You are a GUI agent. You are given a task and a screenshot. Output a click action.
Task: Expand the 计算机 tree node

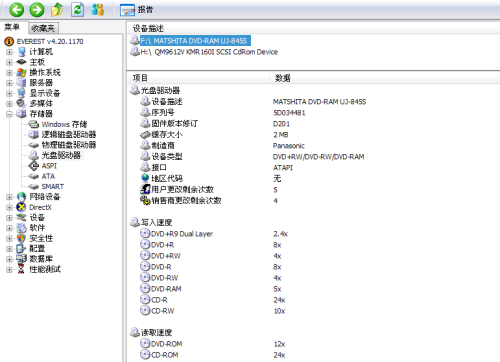tap(9, 52)
